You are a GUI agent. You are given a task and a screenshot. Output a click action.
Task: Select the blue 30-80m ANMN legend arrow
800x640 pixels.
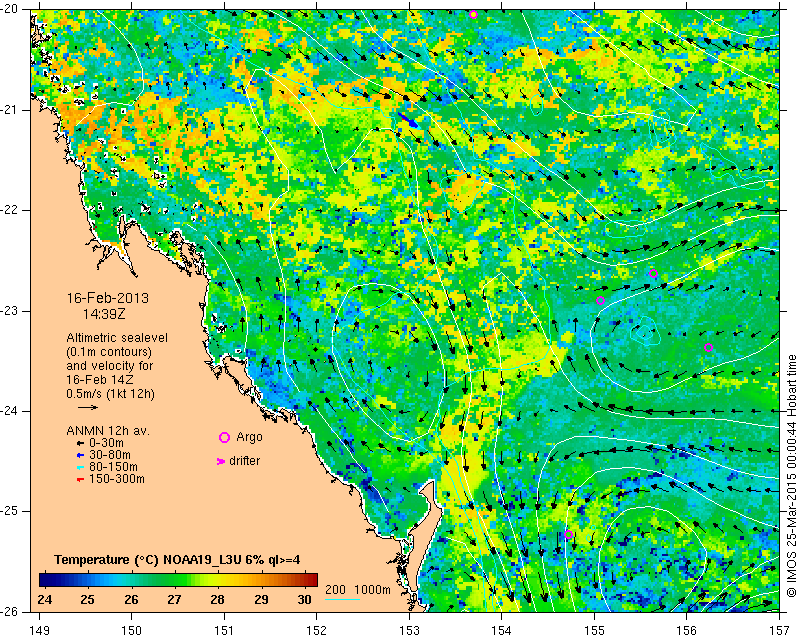(80, 455)
